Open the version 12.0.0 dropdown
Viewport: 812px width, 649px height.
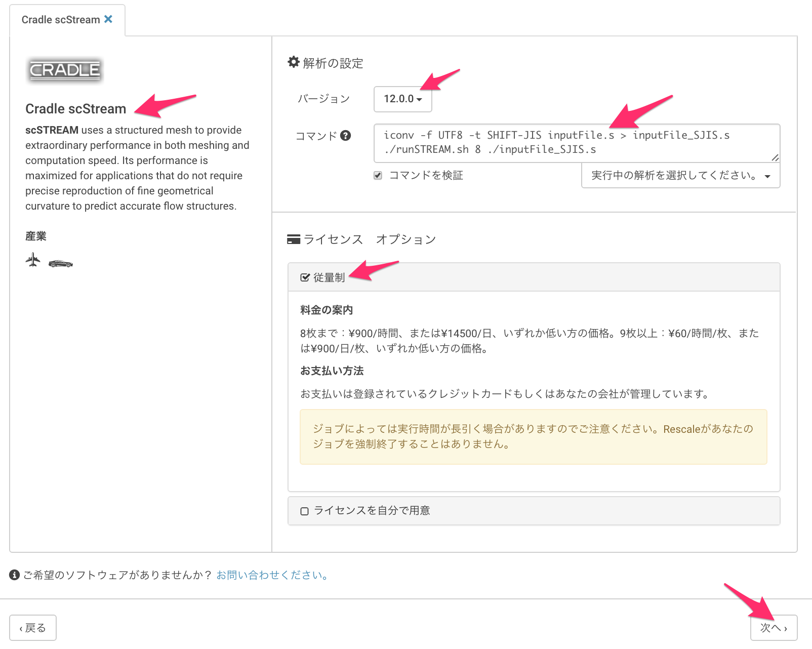click(403, 99)
